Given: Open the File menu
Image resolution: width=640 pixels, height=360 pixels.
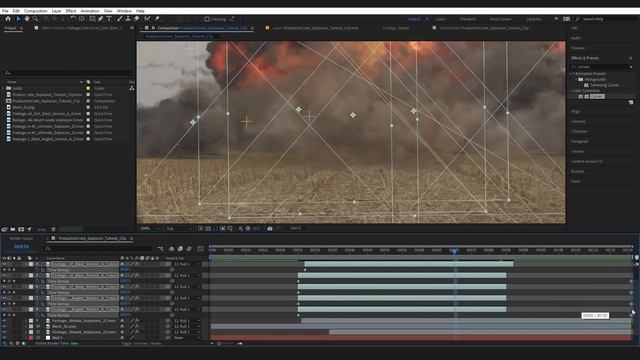Looking at the screenshot, I should point(5,11).
